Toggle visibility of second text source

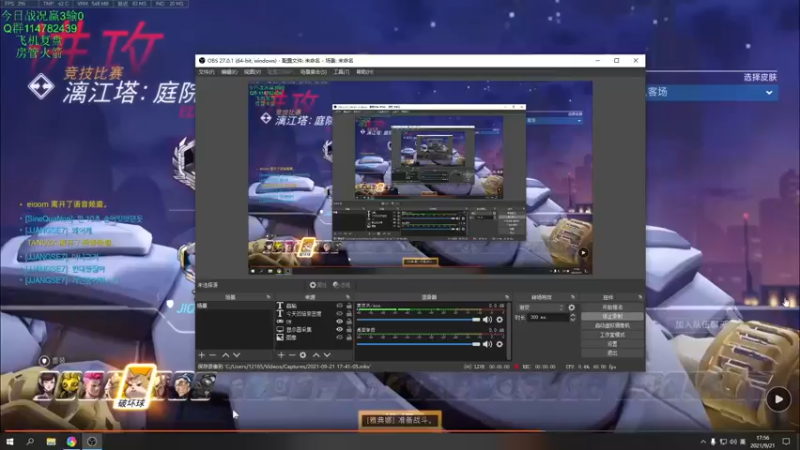(x=339, y=314)
